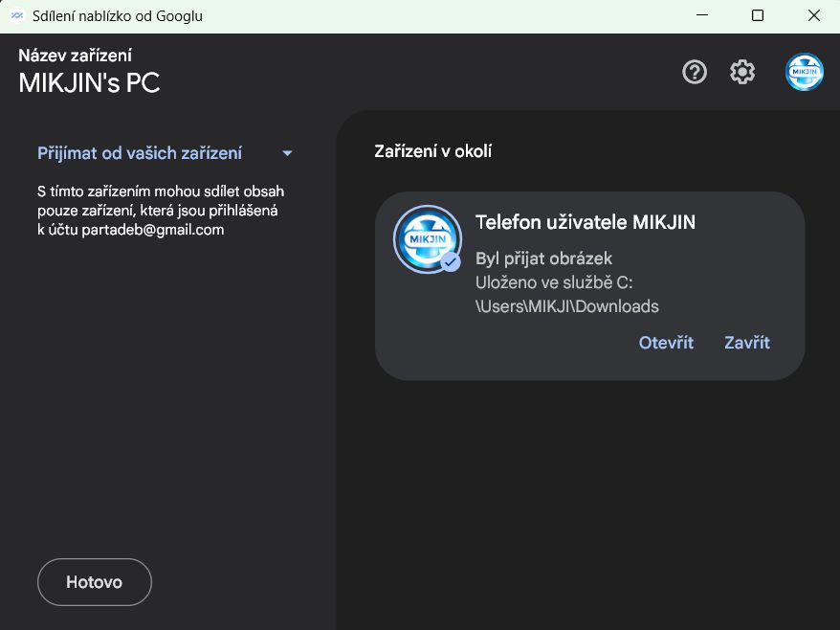The height and width of the screenshot is (630, 840).
Task: Click the \Users\MIKJI\Downloads save path
Action: 566,306
